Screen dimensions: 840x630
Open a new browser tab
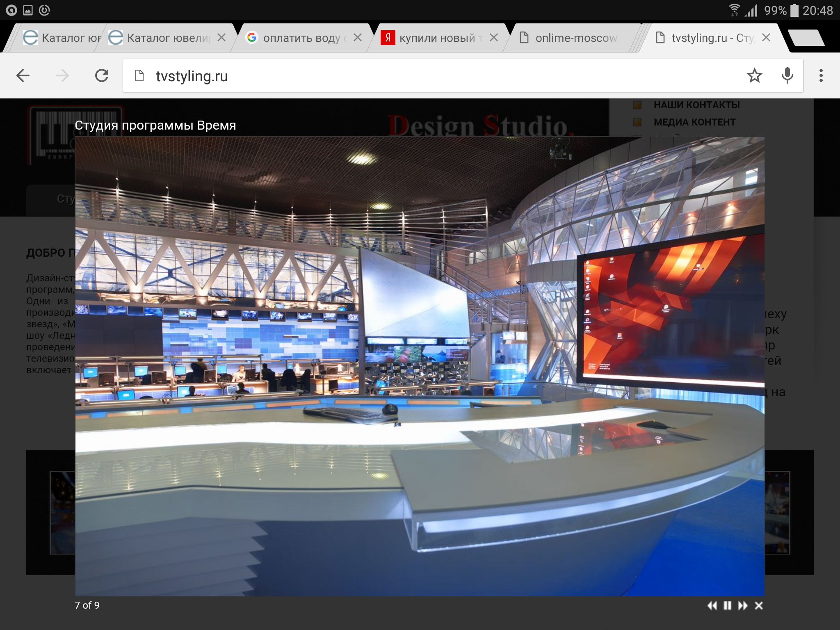tap(806, 38)
